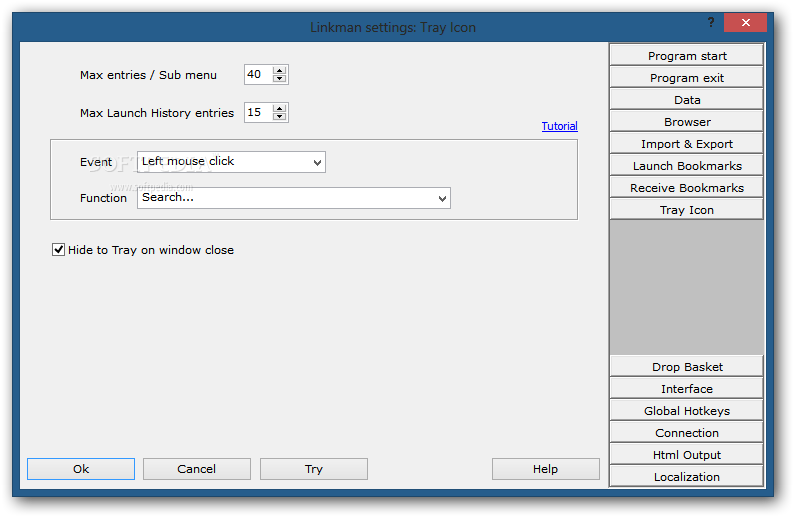Decrease Max entries / Sub menu value
The image size is (794, 517).
pos(279,78)
